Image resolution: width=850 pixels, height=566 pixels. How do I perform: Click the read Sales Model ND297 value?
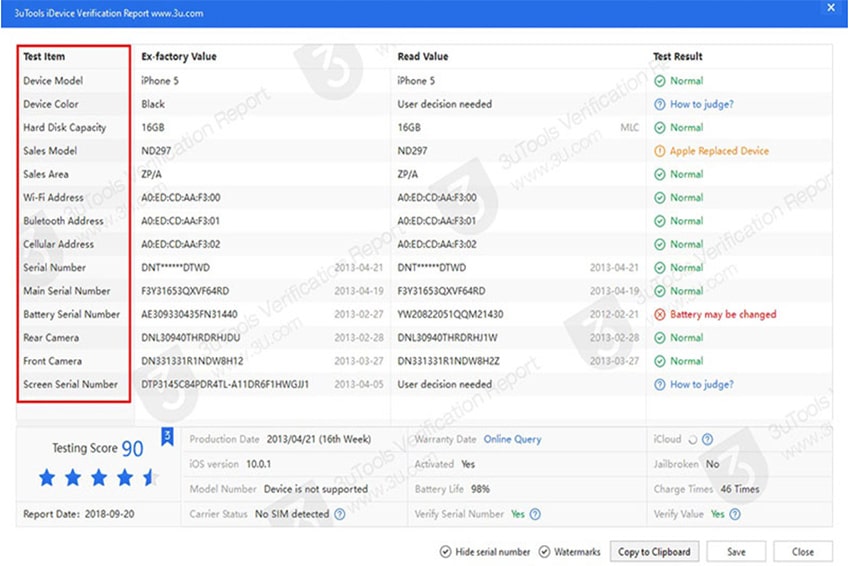412,151
